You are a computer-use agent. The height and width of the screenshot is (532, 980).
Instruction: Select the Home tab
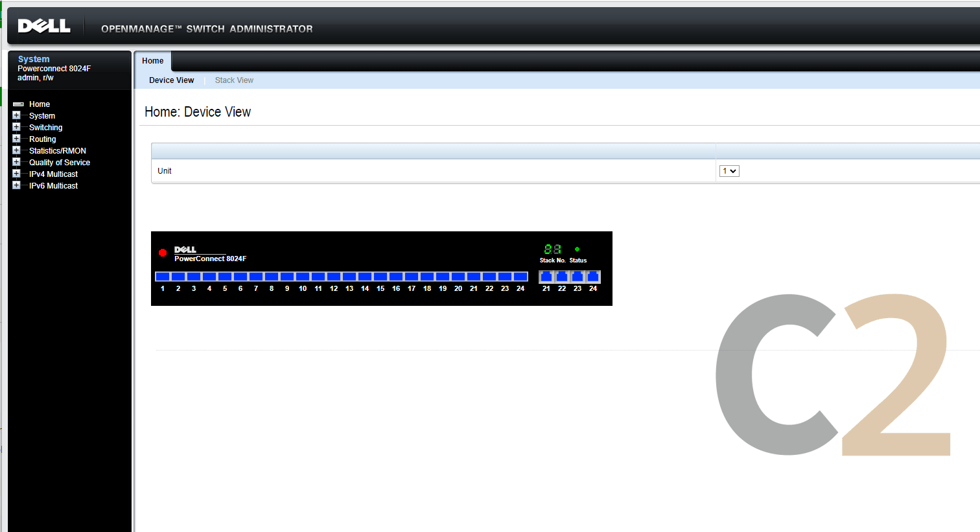point(153,61)
